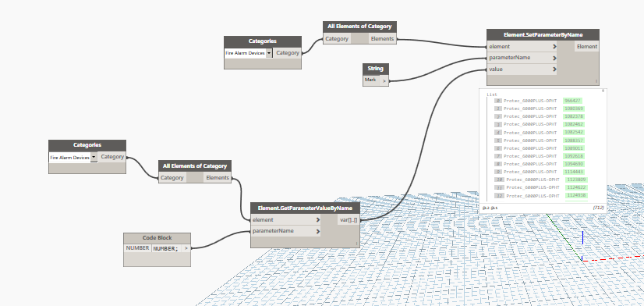Click the Code Block output arrow
Screen dimensions: 644x306
pyautogui.click(x=186, y=248)
